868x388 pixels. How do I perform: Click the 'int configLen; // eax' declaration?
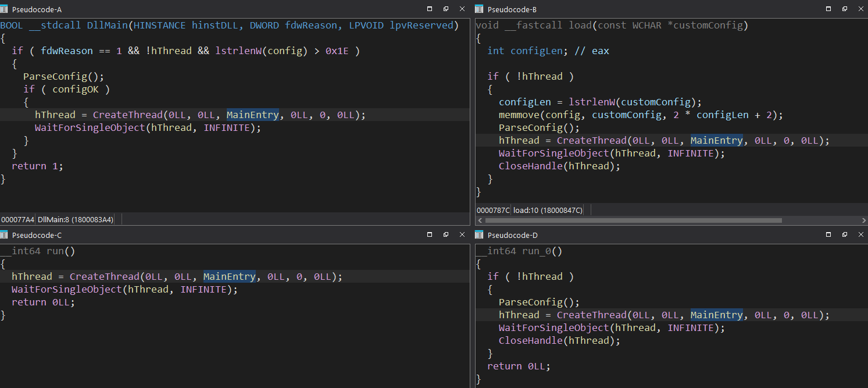point(548,51)
